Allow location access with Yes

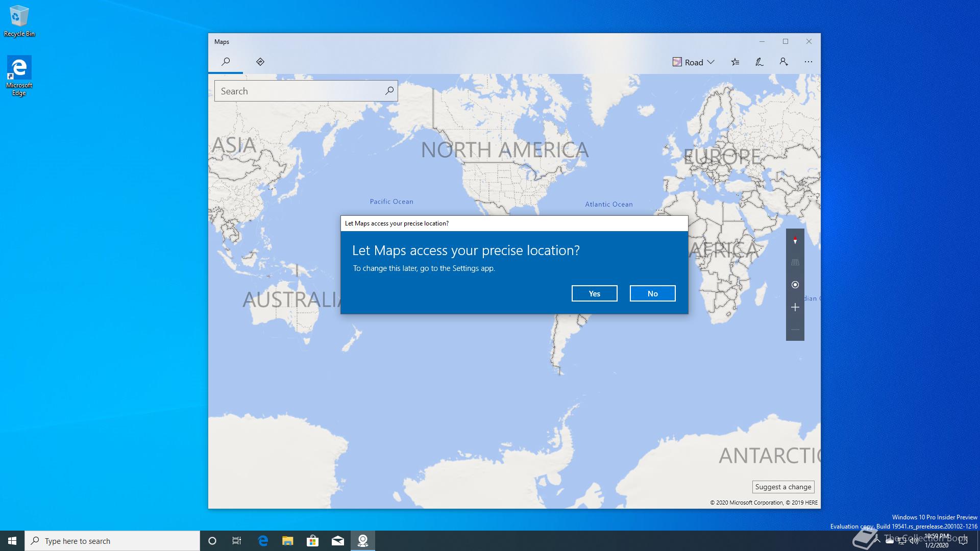(595, 293)
